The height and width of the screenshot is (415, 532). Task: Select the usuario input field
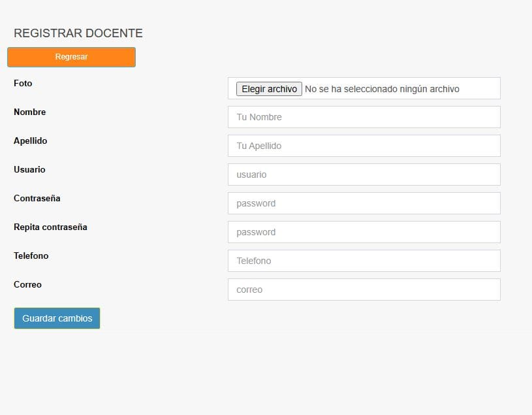[x=364, y=174]
